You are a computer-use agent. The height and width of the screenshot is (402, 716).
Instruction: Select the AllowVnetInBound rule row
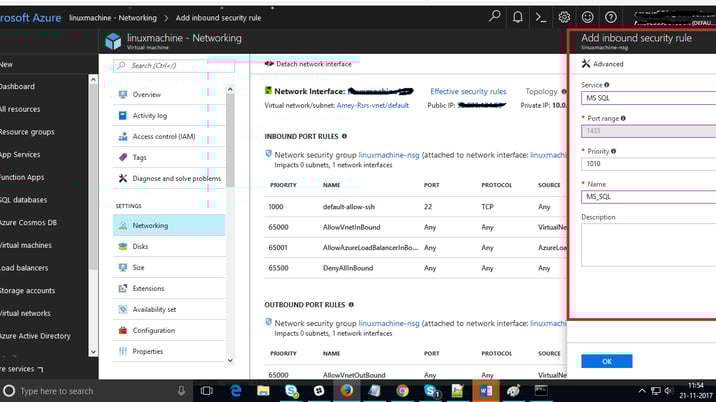tap(416, 227)
